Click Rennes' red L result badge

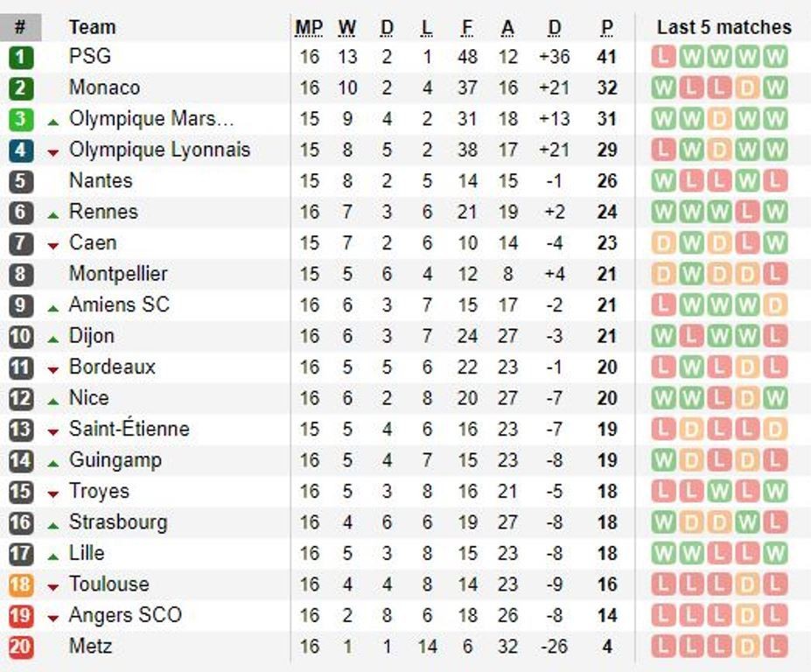point(747,213)
